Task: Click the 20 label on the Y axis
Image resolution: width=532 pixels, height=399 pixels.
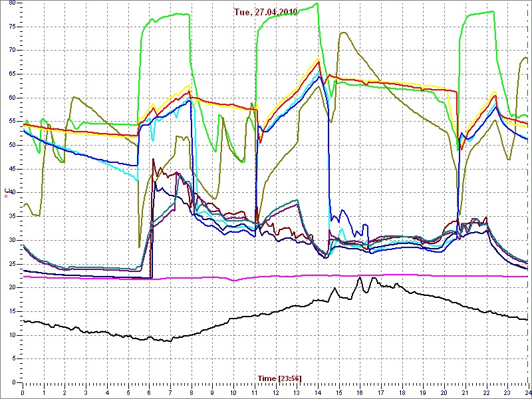Action: point(12,287)
